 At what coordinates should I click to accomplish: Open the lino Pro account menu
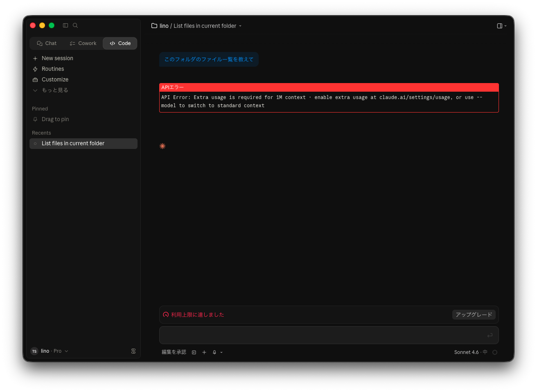click(50, 351)
